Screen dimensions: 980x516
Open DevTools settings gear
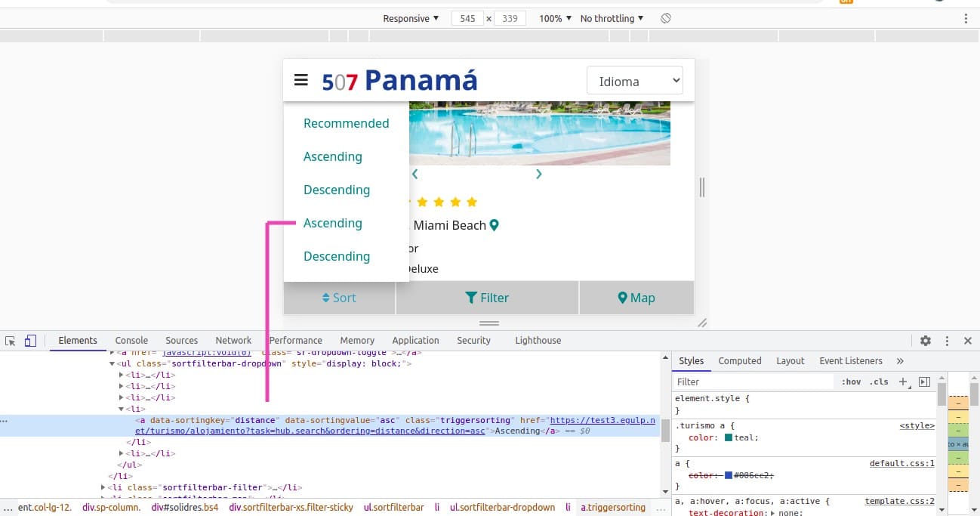click(x=925, y=341)
